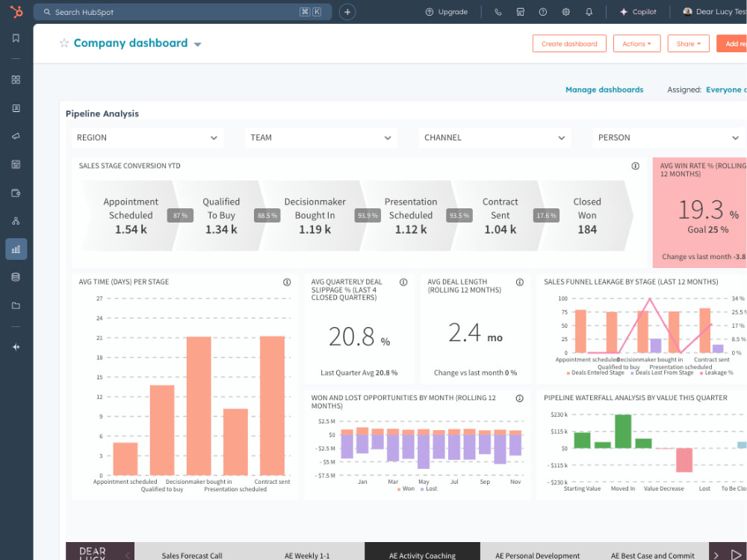Click the orange Add report button
This screenshot has height=560, width=747.
[x=732, y=44]
